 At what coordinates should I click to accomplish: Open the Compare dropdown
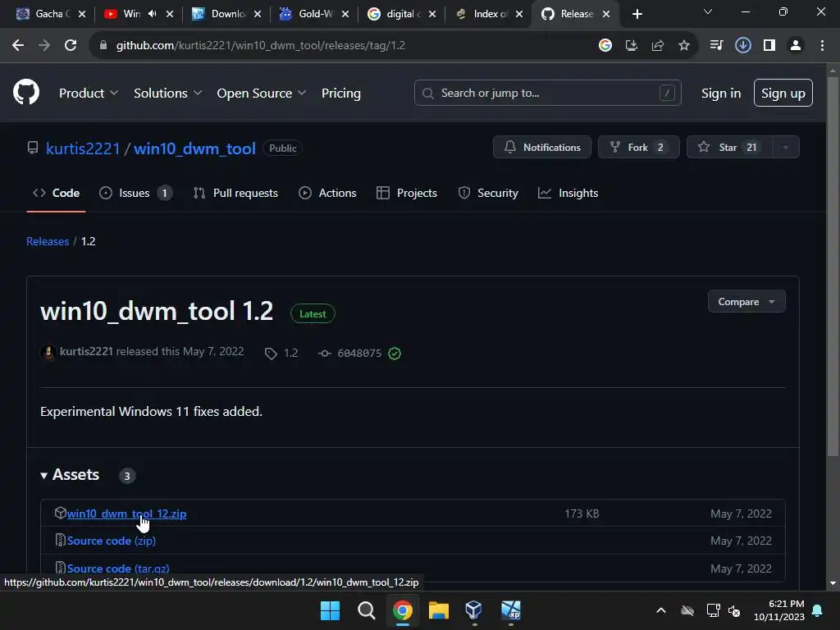click(746, 302)
